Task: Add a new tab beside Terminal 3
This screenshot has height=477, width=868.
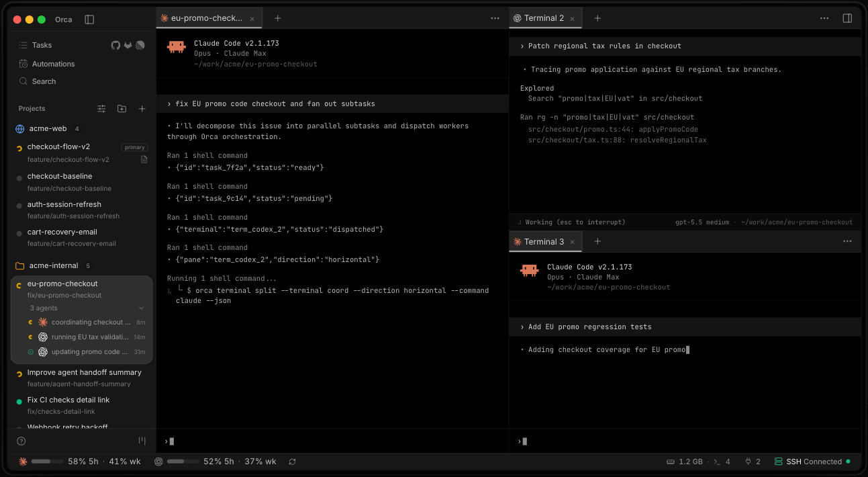Action: pos(597,241)
